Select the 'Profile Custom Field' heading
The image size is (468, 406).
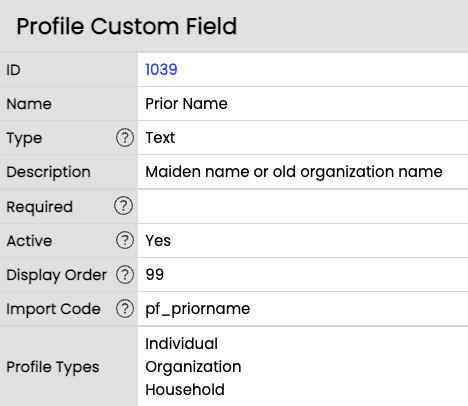(x=127, y=26)
